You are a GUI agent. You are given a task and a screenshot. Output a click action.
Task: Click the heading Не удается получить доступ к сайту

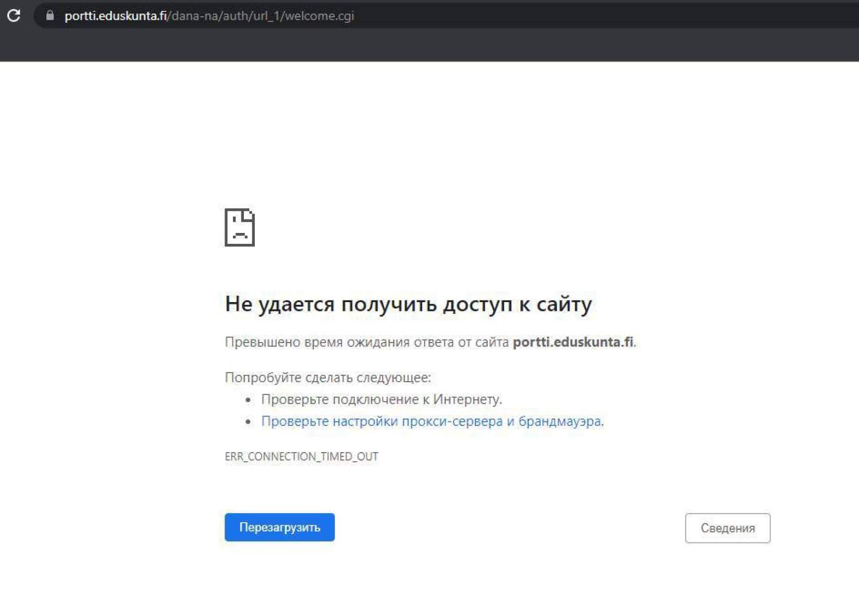point(408,304)
